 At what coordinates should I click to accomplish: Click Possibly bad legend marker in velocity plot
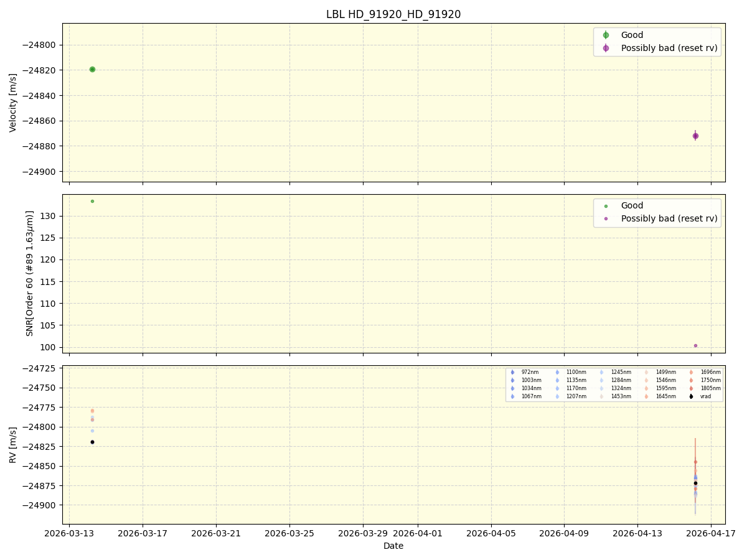click(606, 48)
